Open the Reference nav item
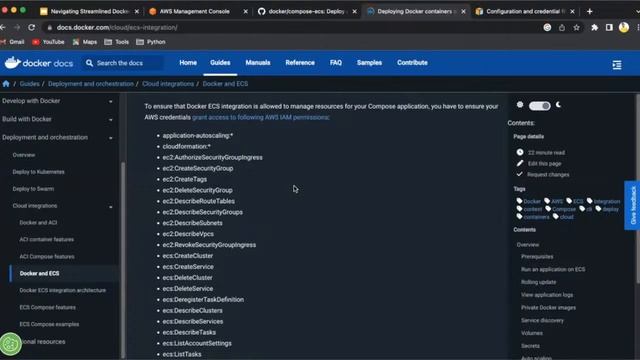The image size is (640, 360). 300,62
